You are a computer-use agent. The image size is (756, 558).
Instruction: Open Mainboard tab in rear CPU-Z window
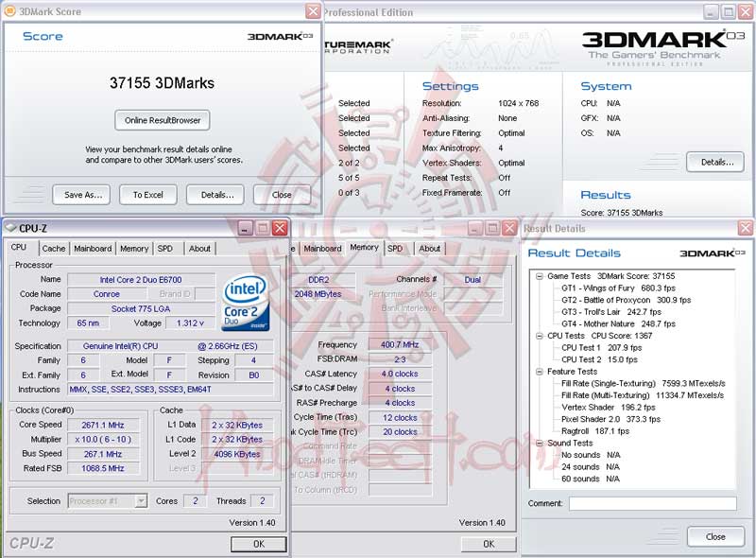click(322, 248)
